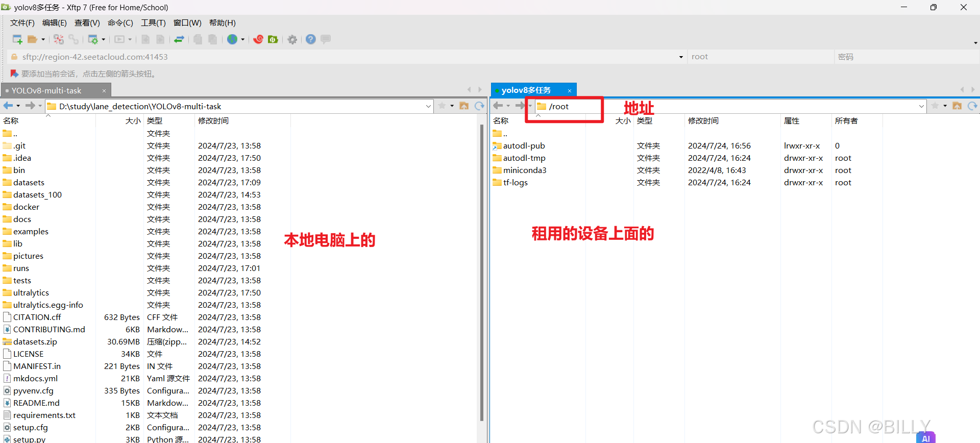
Task: Expand the host address history dropdown
Action: (681, 57)
